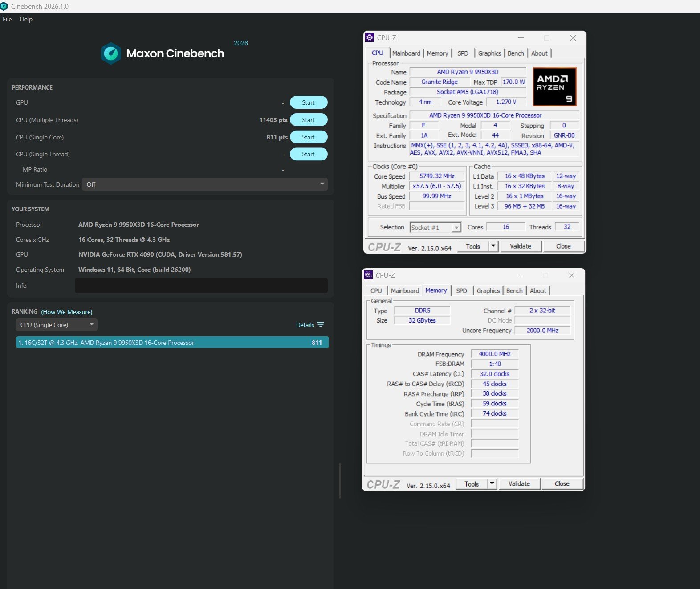Switch to Bench tab in upper CPU-Z
This screenshot has height=589, width=700.
pyautogui.click(x=516, y=53)
